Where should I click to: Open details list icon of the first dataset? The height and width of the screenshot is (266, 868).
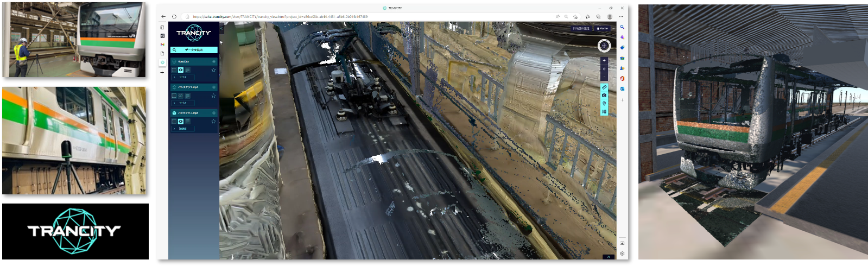[x=187, y=70]
